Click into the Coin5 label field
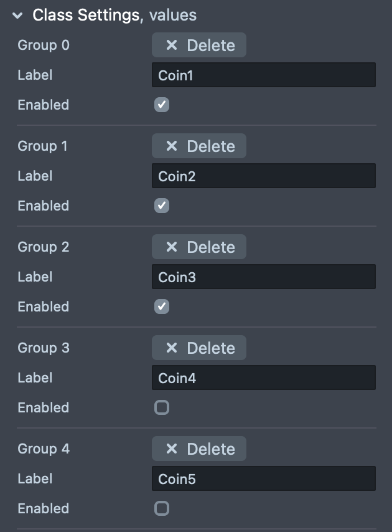 [x=263, y=478]
